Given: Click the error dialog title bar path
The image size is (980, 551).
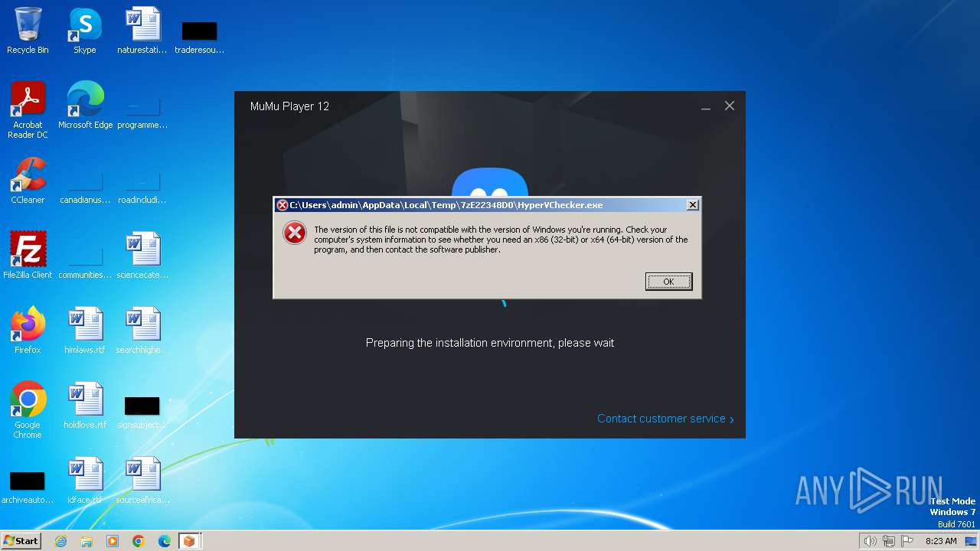Looking at the screenshot, I should coord(446,205).
